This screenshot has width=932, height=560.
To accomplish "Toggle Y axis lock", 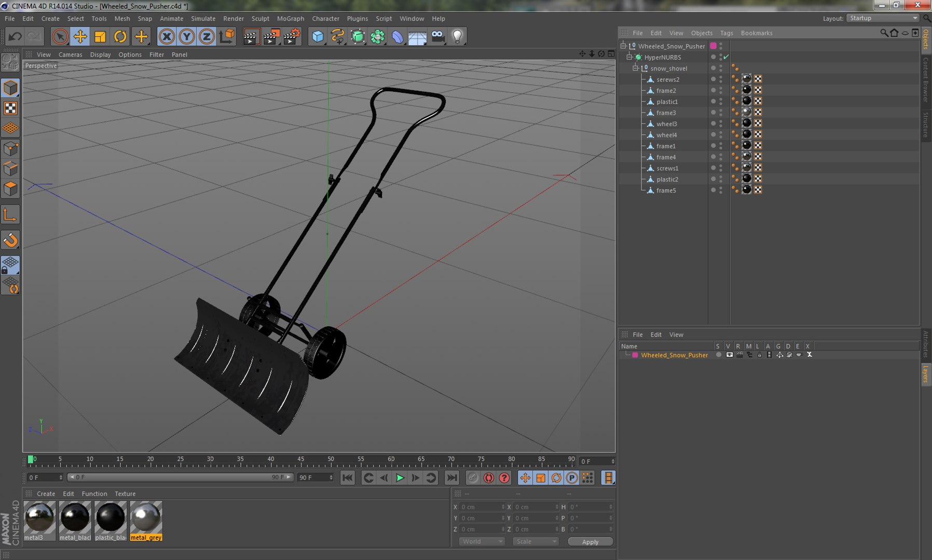I will [x=187, y=36].
